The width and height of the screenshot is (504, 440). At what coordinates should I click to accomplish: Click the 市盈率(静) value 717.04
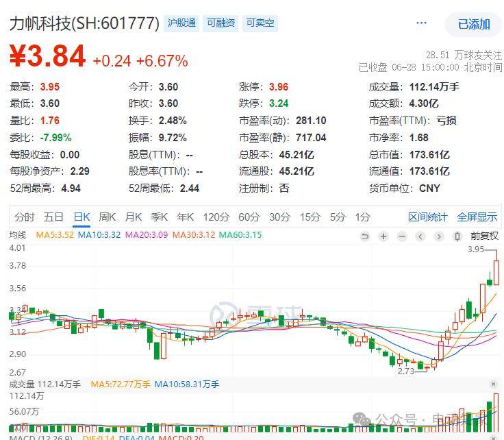(311, 138)
